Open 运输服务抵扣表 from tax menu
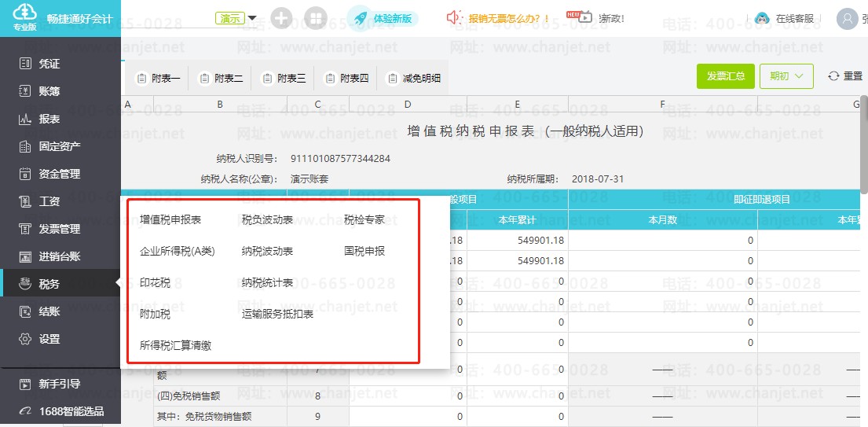868x427 pixels. click(x=278, y=315)
